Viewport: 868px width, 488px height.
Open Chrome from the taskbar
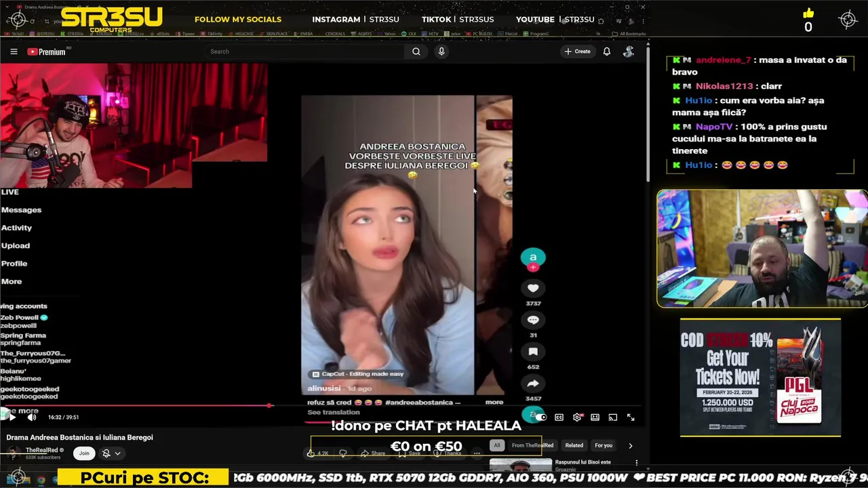[x=41, y=480]
